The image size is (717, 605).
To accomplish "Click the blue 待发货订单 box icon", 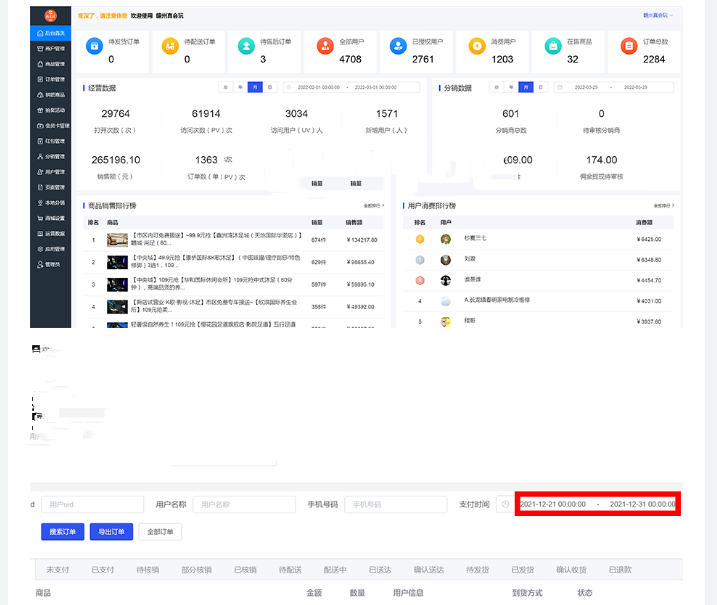I will [94, 46].
